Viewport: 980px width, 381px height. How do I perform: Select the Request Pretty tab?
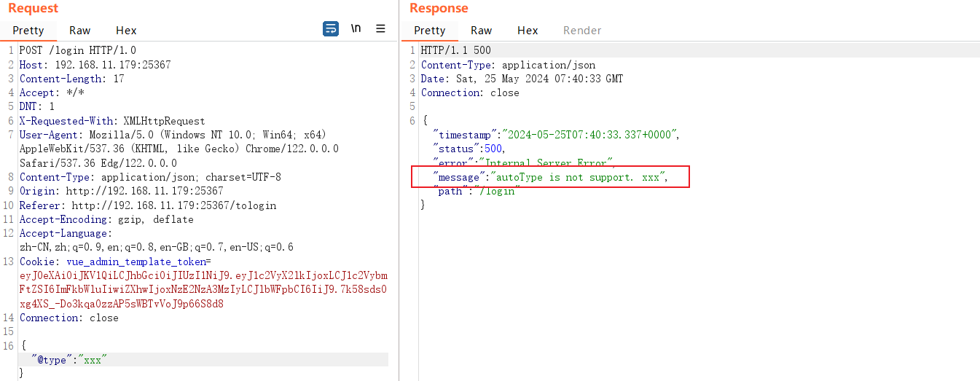(x=28, y=31)
